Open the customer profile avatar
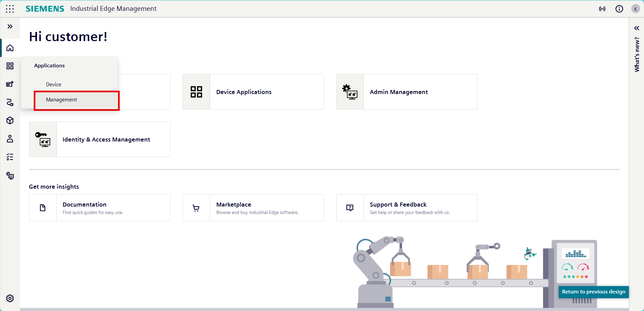Screen dimensions: 644x311 (x=635, y=9)
